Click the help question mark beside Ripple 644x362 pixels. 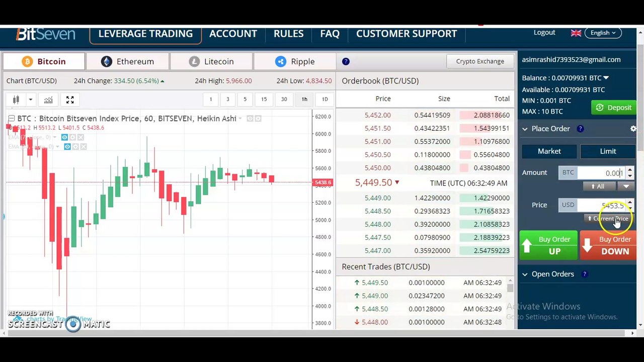[346, 61]
